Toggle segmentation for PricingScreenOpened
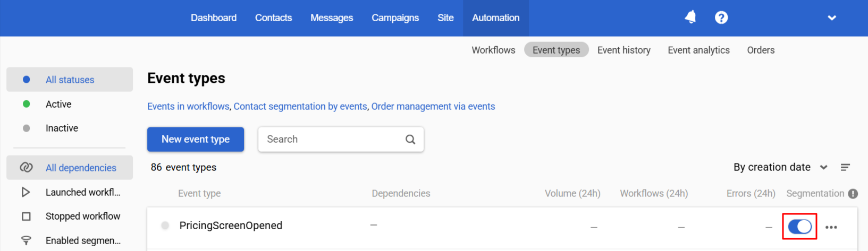Screen dimensions: 868x251 pyautogui.click(x=800, y=227)
